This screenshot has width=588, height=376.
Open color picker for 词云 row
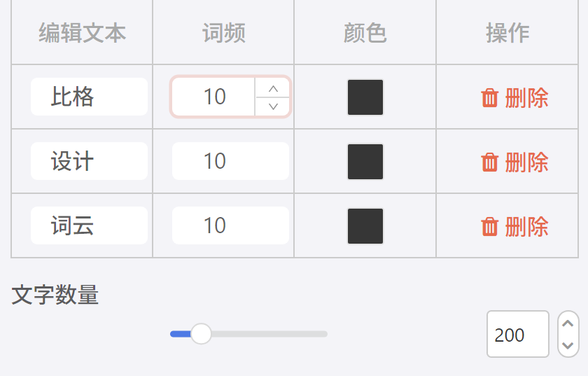point(365,226)
